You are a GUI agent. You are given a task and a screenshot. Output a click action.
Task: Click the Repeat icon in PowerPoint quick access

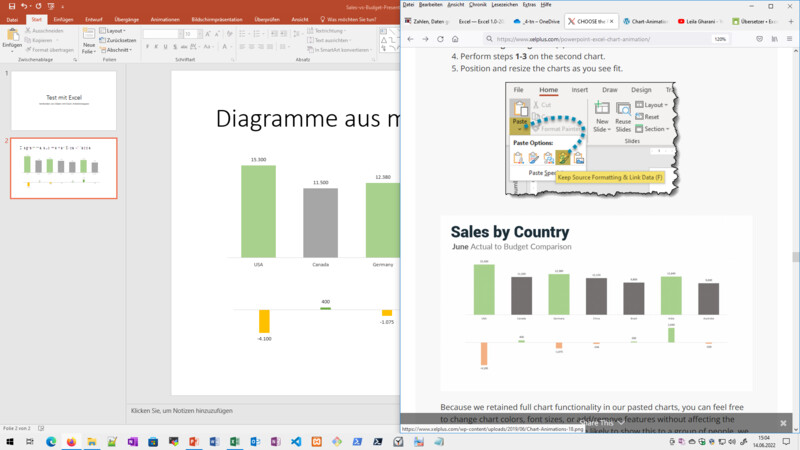tap(38, 6)
